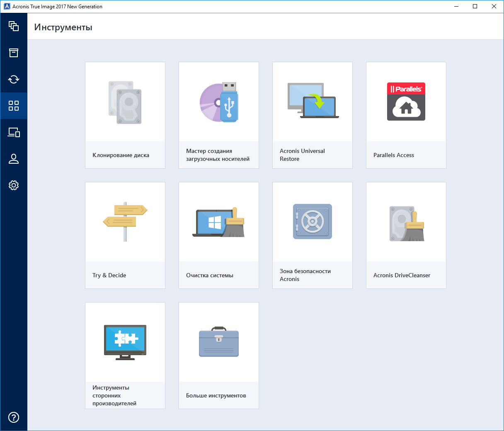
Task: Click the More tools toolbox icon
Action: 219,342
